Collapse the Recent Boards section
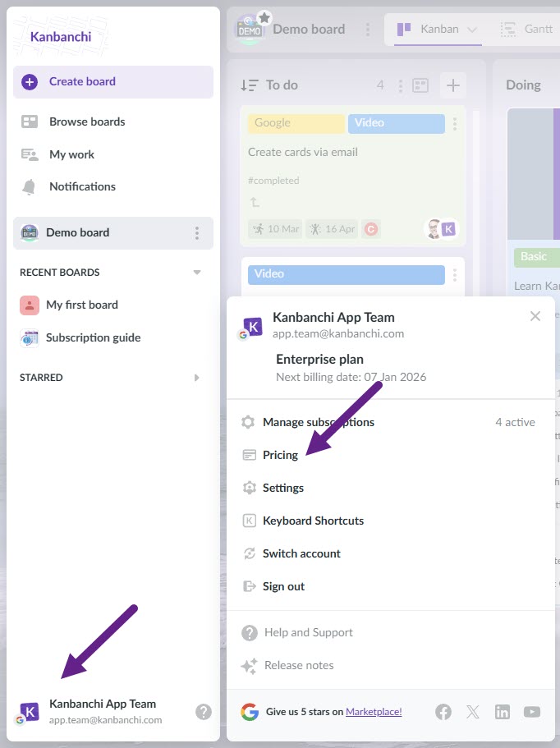Viewport: 560px width, 748px height. pos(196,273)
